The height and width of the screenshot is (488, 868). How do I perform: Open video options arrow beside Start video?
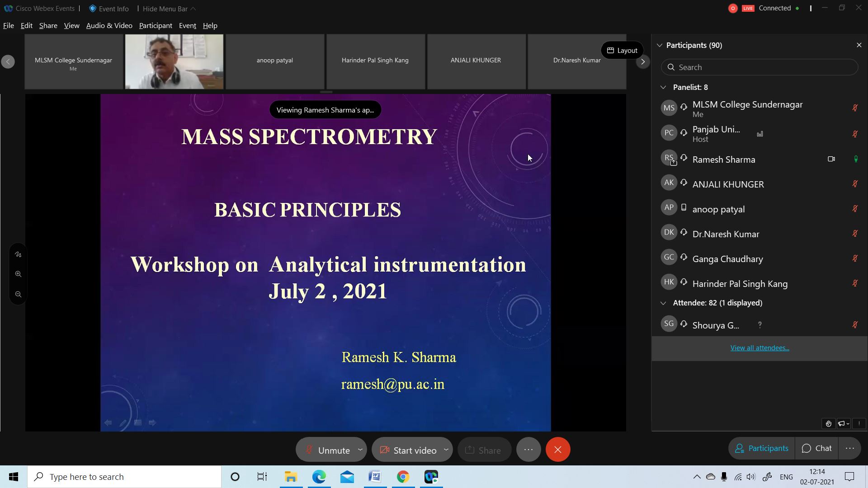click(446, 450)
